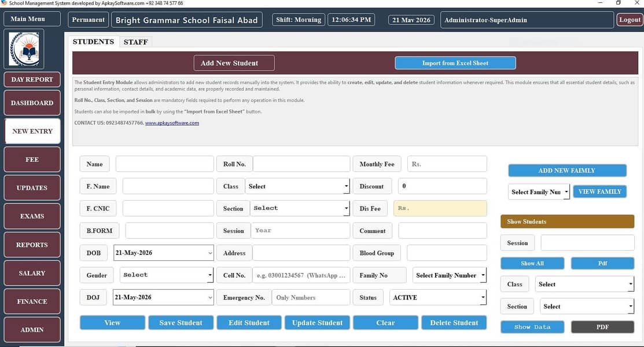
Task: Click into the F. Name input field
Action: [168, 186]
